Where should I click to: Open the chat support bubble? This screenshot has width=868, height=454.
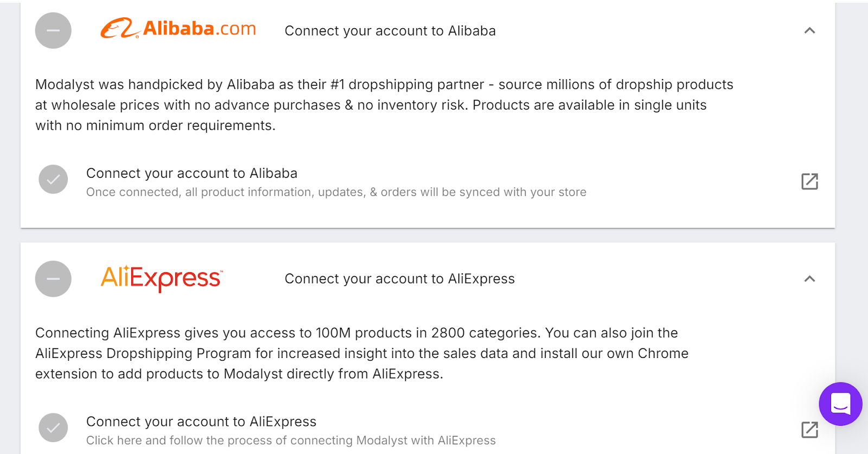pyautogui.click(x=840, y=404)
